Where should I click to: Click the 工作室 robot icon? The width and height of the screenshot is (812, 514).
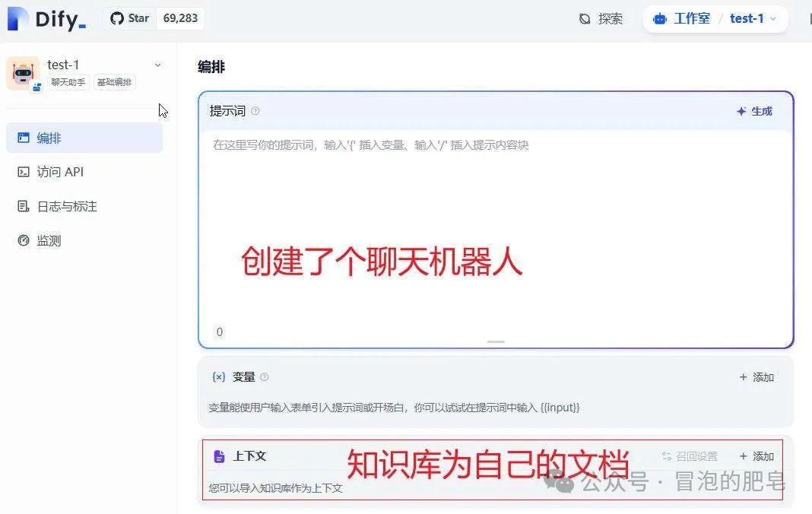pos(660,19)
